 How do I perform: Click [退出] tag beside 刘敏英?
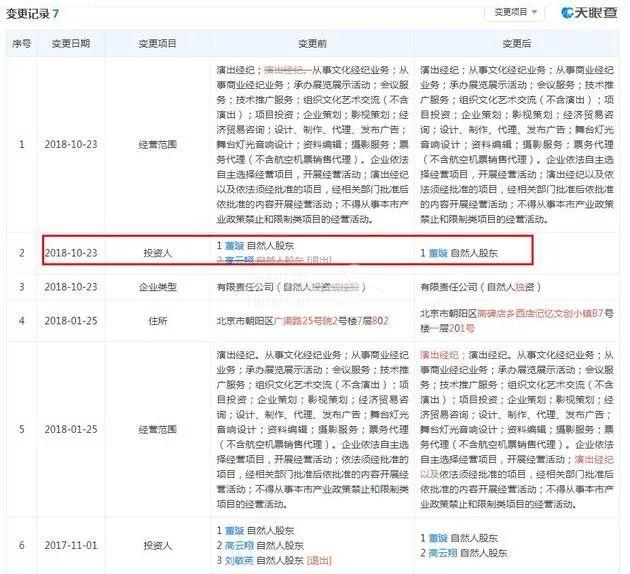(x=319, y=560)
